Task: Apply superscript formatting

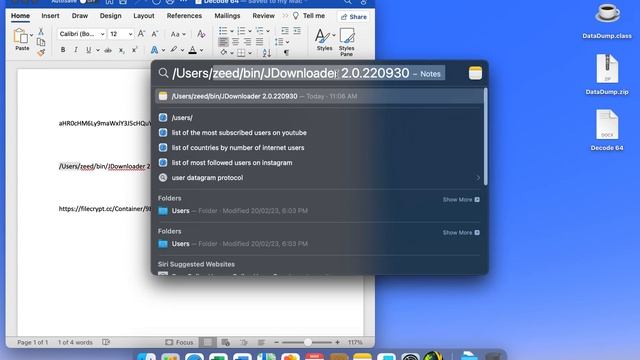Action: (134, 50)
